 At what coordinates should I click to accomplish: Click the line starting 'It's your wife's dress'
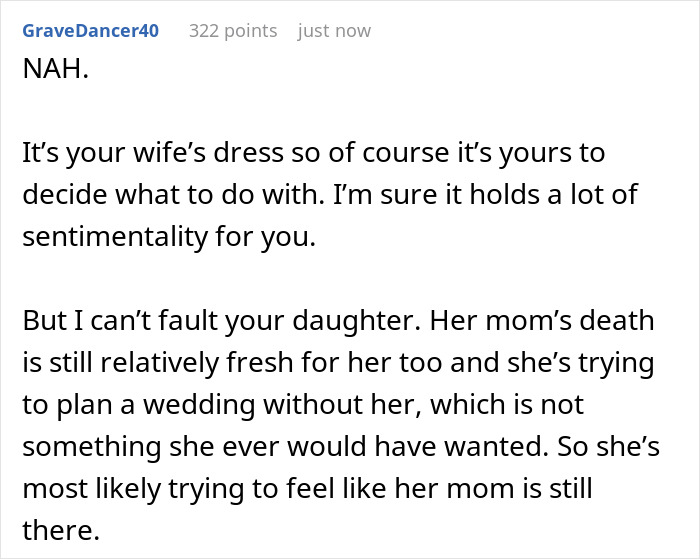314,153
